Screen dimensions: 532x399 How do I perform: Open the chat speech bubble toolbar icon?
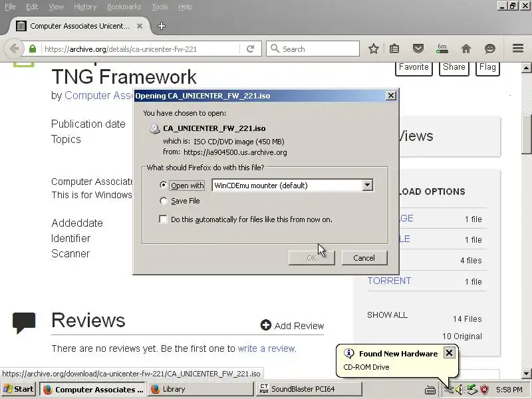tap(490, 49)
